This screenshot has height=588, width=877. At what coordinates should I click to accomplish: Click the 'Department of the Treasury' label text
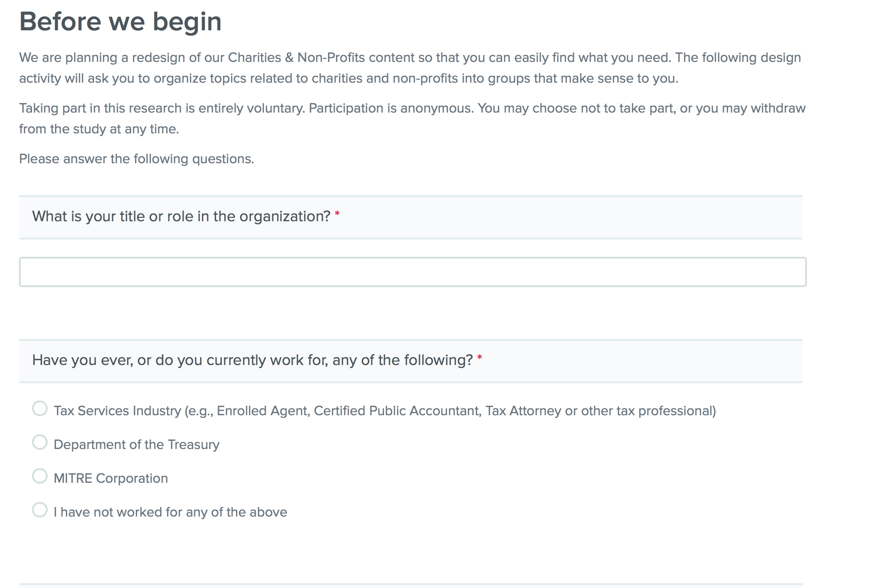[136, 445]
